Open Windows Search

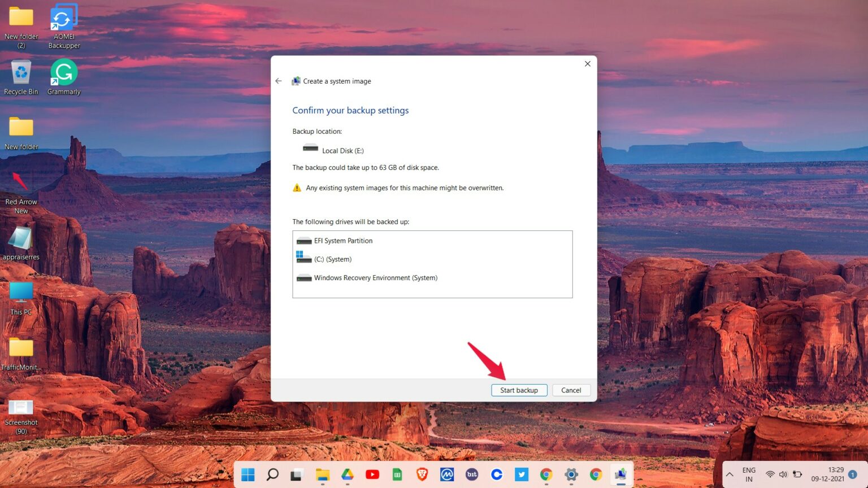pos(272,474)
